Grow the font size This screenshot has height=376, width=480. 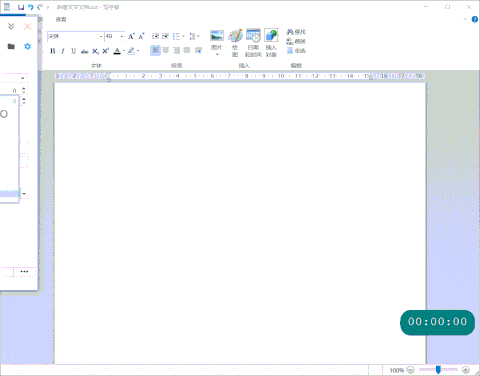131,36
